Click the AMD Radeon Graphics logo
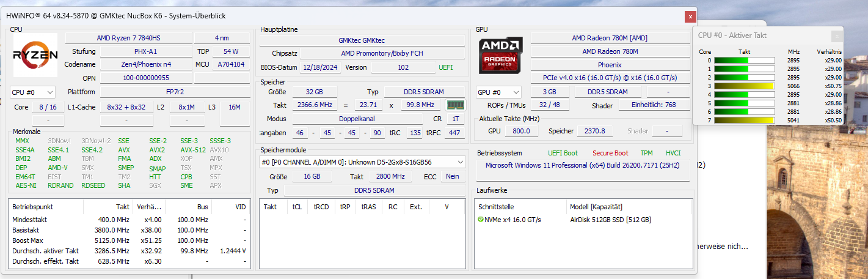The height and width of the screenshot is (279, 868). [500, 54]
